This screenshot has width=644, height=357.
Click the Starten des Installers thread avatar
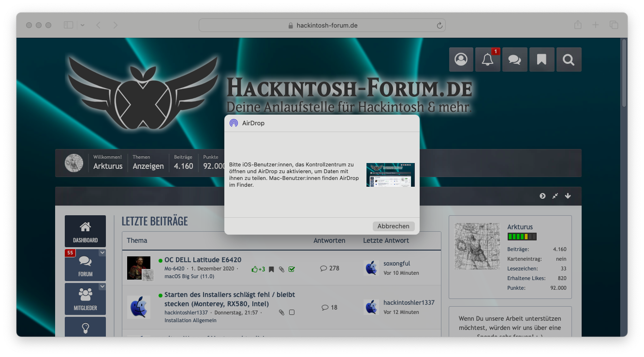point(139,307)
